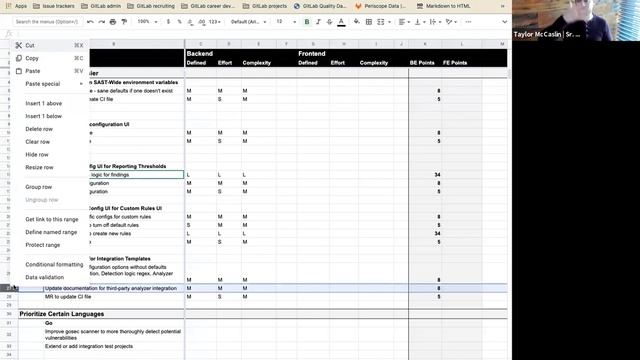Screen dimensions: 640x360
Task: Open the zoom level dropdown
Action: point(147,22)
